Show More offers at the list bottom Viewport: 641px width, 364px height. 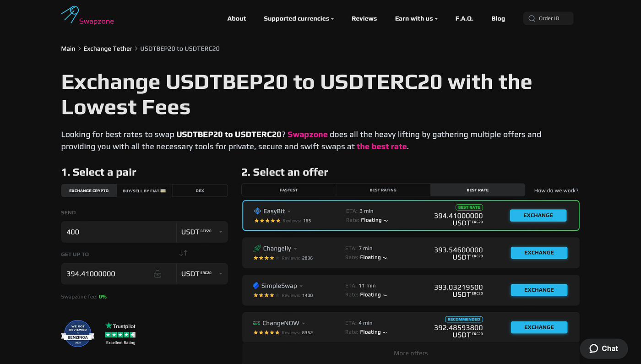(411, 353)
